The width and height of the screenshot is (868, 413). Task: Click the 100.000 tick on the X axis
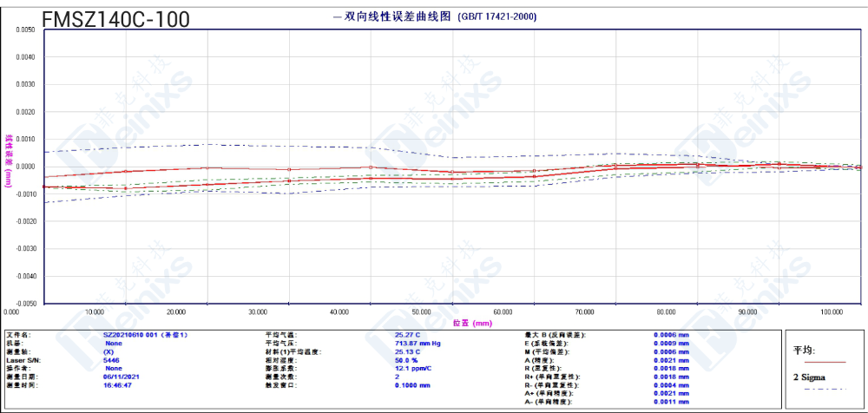832,311
